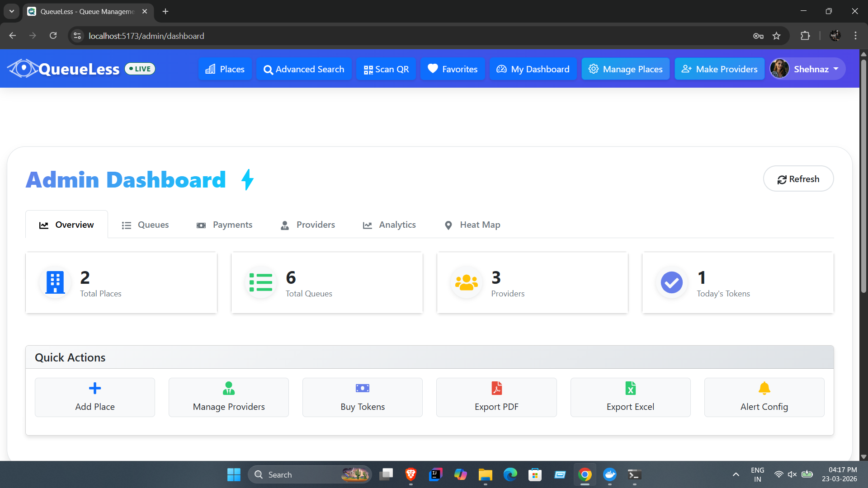The height and width of the screenshot is (488, 868).
Task: Click the money icon in Buy Tokens
Action: coord(363,388)
